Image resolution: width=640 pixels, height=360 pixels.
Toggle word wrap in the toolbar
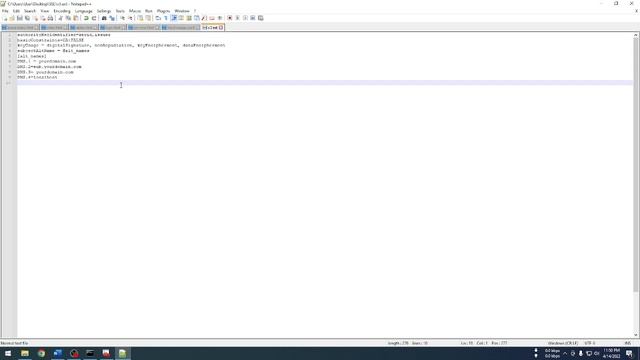pos(158,18)
